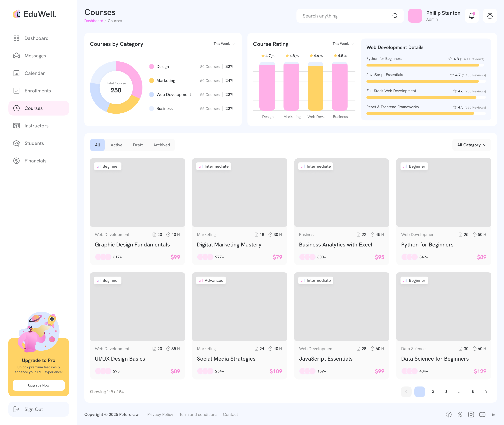
Task: Toggle the Design legend swatch
Action: pyautogui.click(x=152, y=67)
